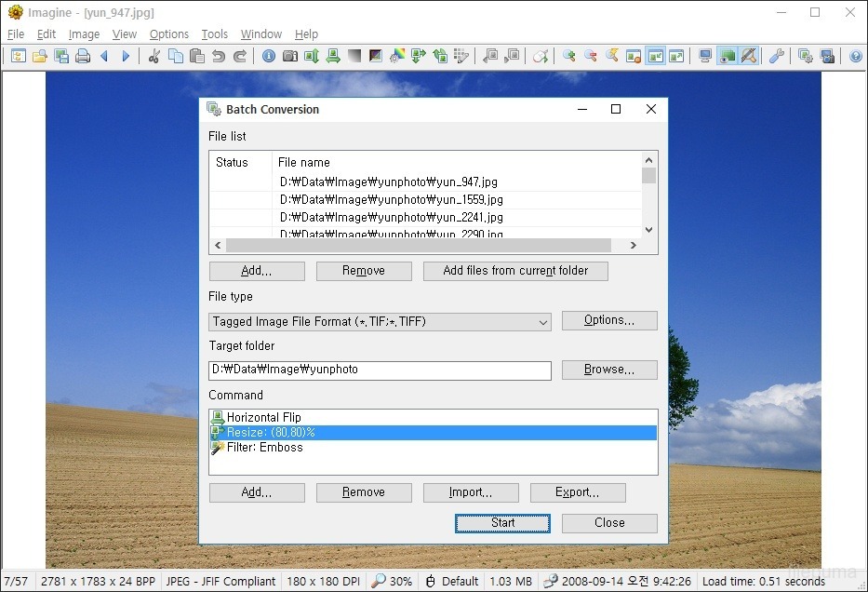The height and width of the screenshot is (592, 868).
Task: Click the Paste clipboard icon
Action: pyautogui.click(x=196, y=56)
